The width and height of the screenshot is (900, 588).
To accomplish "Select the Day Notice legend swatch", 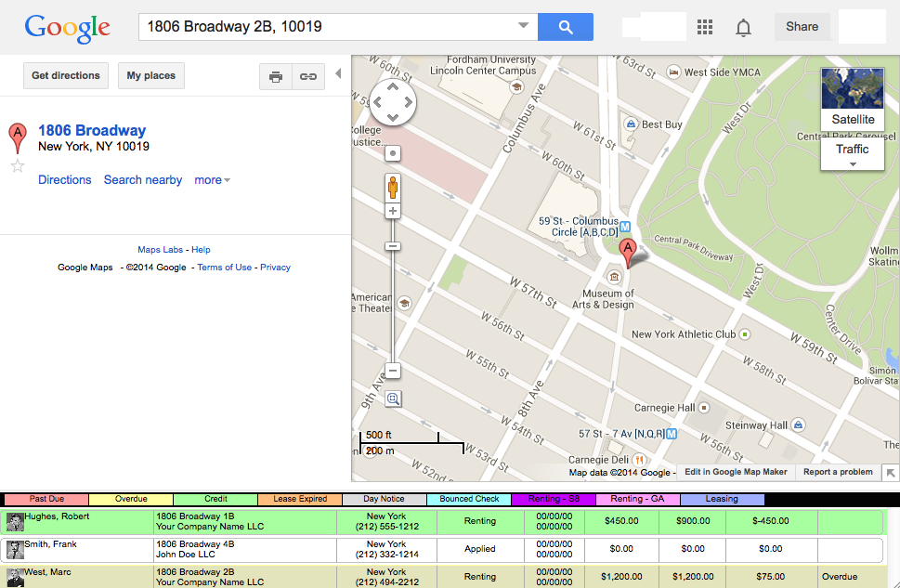I will pyautogui.click(x=384, y=499).
